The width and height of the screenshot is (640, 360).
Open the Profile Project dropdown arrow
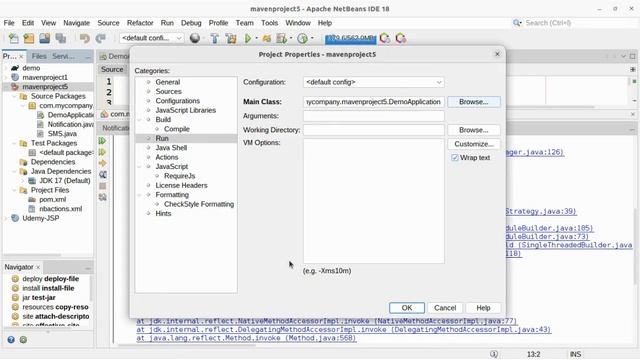312,38
